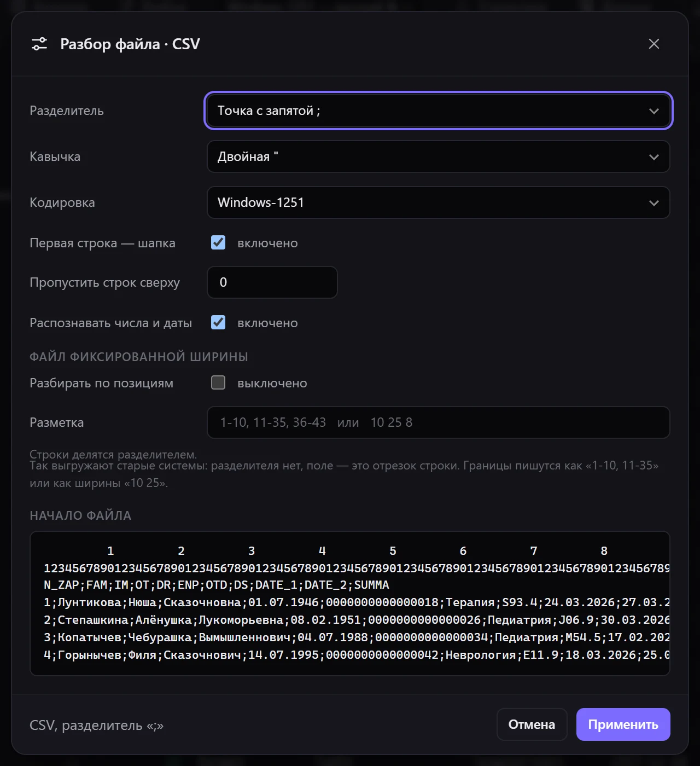Image resolution: width=700 pixels, height=766 pixels.
Task: Open the Кавычка dropdown showing Двойная
Action: [x=439, y=156]
